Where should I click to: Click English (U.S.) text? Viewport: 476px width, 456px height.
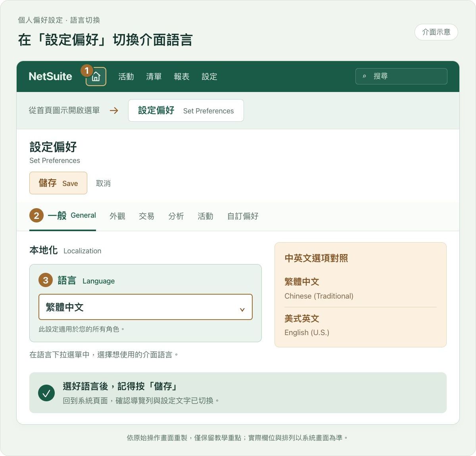[x=307, y=333]
